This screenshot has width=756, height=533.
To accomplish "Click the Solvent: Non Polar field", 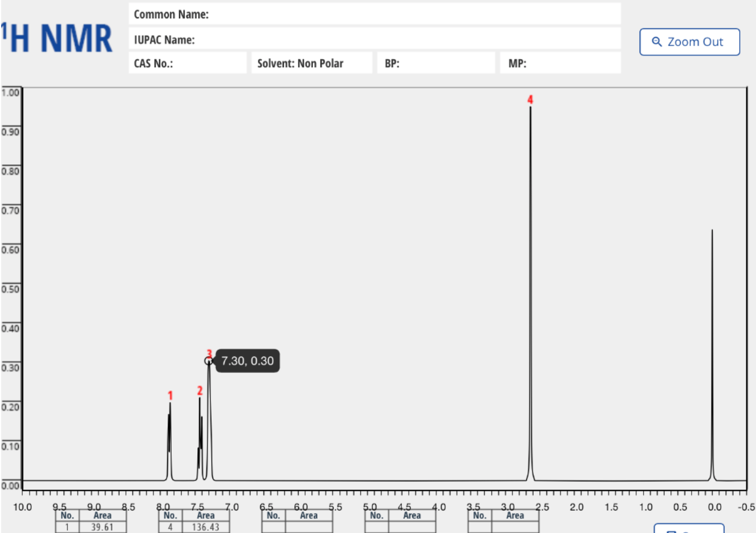I will pyautogui.click(x=312, y=63).
